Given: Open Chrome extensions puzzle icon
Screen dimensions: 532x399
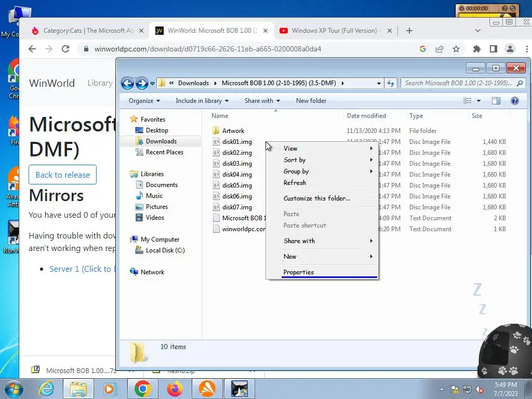Looking at the screenshot, I should click(477, 49).
